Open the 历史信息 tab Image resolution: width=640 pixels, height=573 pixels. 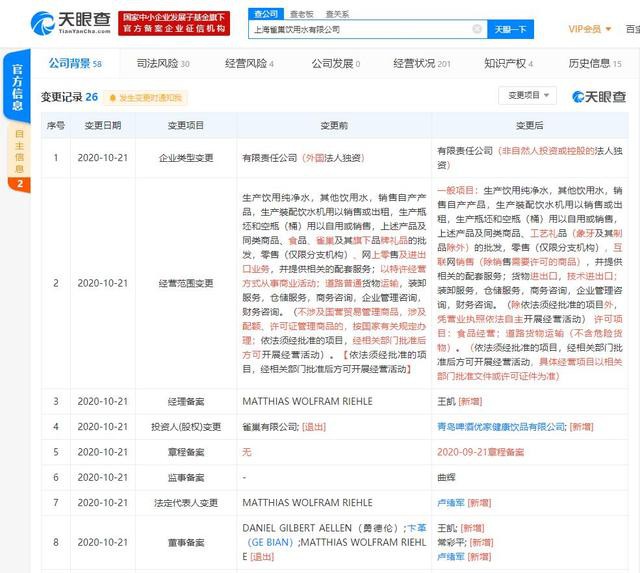(x=596, y=63)
